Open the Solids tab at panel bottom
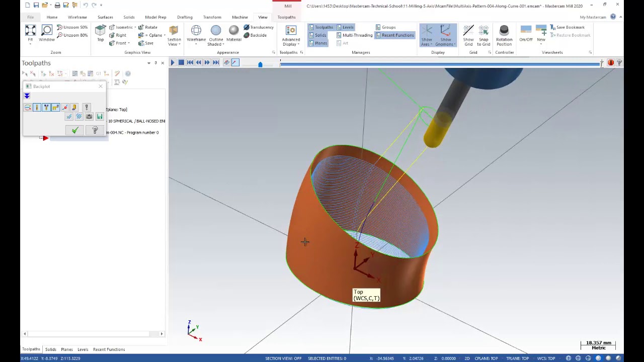The height and width of the screenshot is (362, 644). tap(51, 349)
